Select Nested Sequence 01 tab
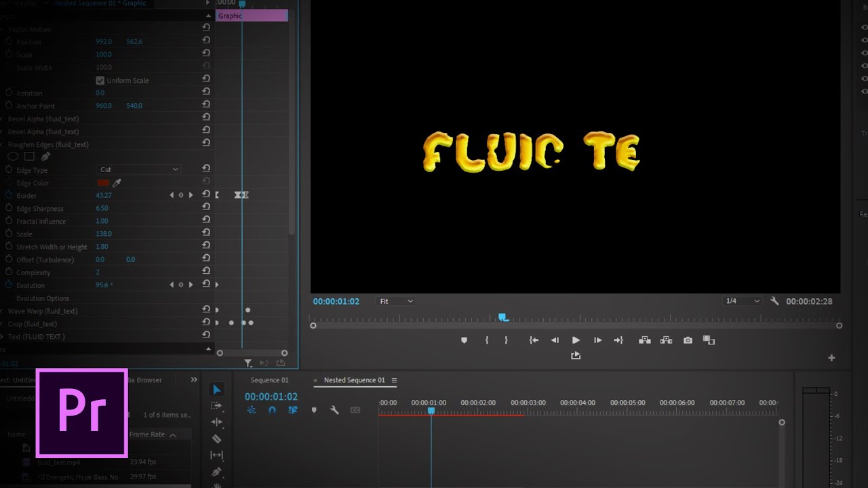The width and height of the screenshot is (868, 488). pos(354,380)
